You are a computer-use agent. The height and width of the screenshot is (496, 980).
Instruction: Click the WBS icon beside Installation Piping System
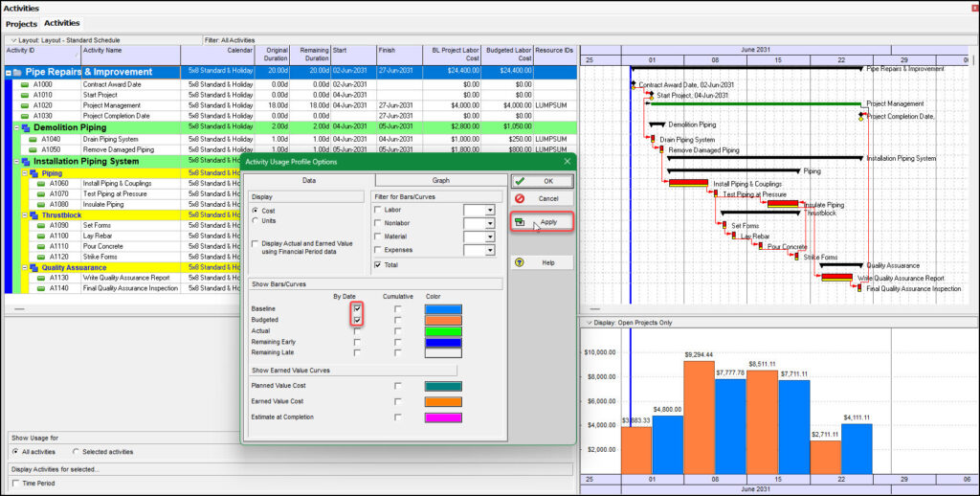[26, 162]
